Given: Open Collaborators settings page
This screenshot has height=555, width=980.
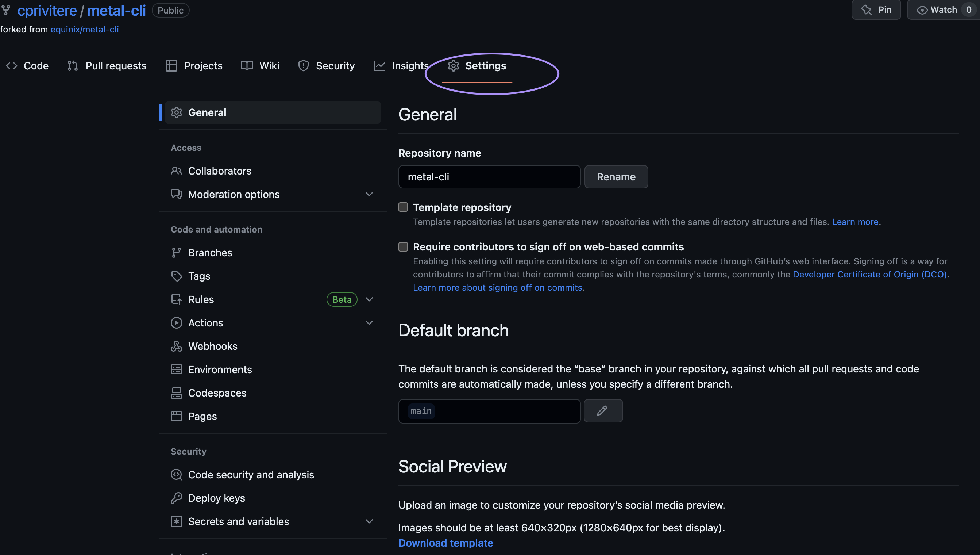Looking at the screenshot, I should click(x=273, y=171).
